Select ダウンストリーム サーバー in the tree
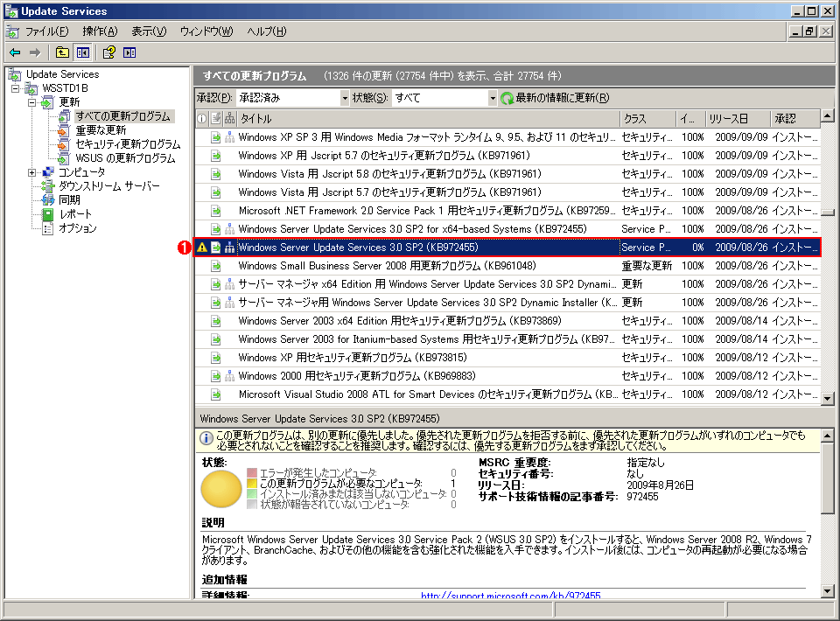This screenshot has width=840, height=621. (x=108, y=185)
